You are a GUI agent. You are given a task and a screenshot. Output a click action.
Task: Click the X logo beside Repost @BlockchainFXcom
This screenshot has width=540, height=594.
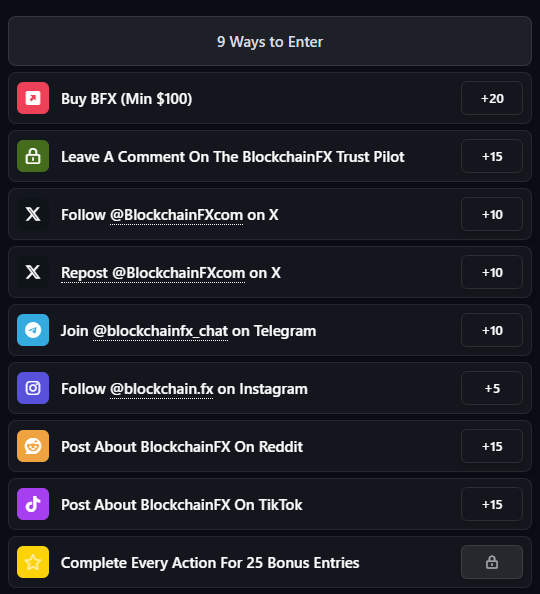pyautogui.click(x=33, y=272)
